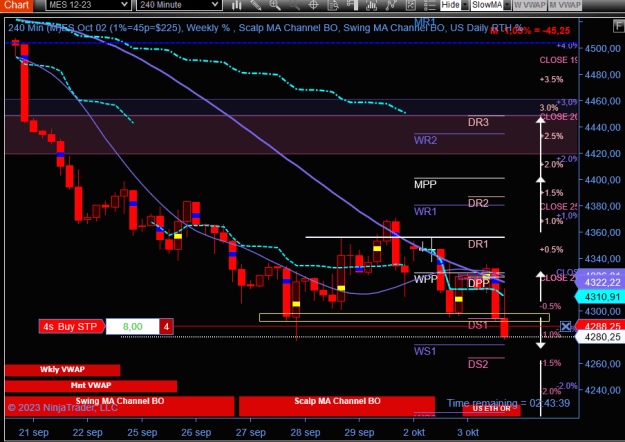Viewport: 625px width, 442px height.
Task: Click the DPP pivot label
Action: coord(478,283)
